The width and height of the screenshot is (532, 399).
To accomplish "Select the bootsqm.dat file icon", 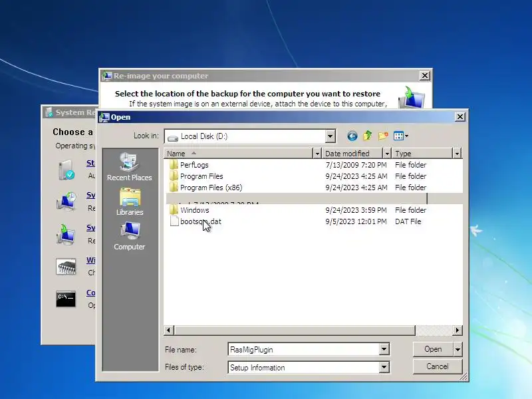I will [x=174, y=221].
